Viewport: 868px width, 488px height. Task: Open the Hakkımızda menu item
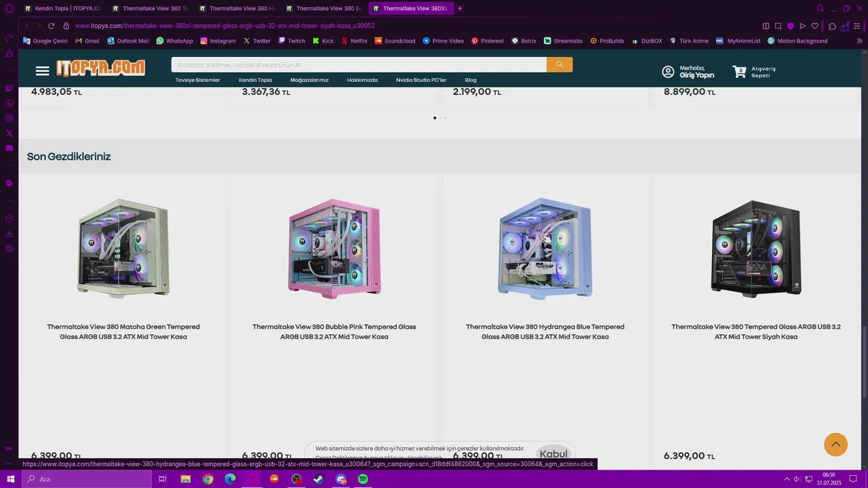point(362,80)
